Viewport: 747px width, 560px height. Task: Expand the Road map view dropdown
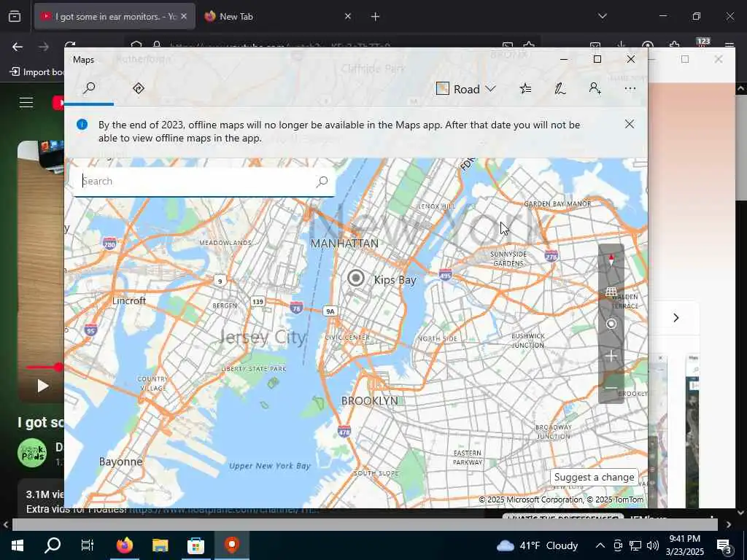tap(466, 89)
